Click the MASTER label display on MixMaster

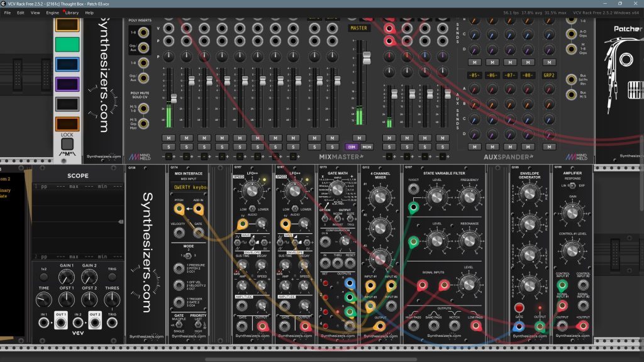(x=358, y=28)
